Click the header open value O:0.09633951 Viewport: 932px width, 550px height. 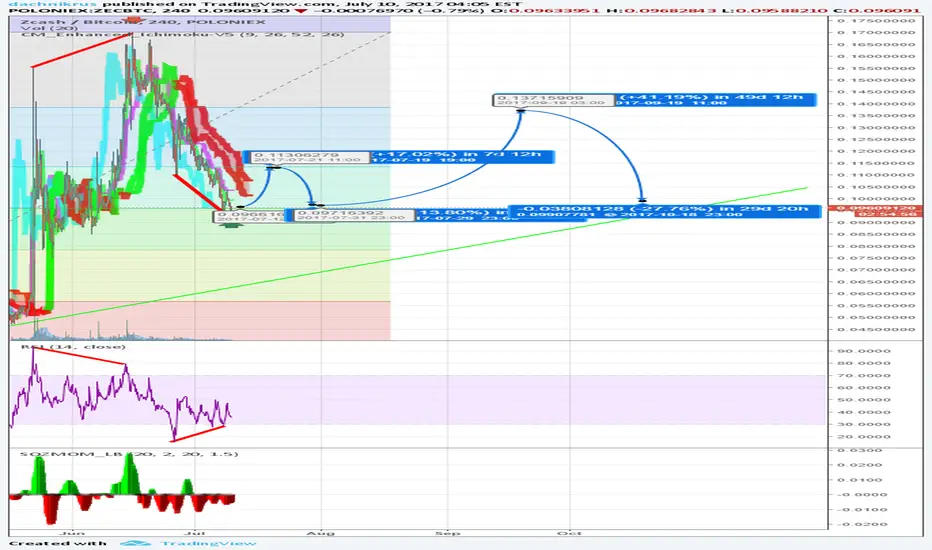(x=546, y=11)
